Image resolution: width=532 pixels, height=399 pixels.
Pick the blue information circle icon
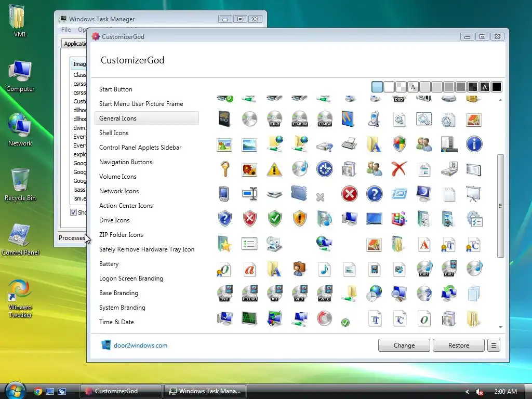(474, 144)
